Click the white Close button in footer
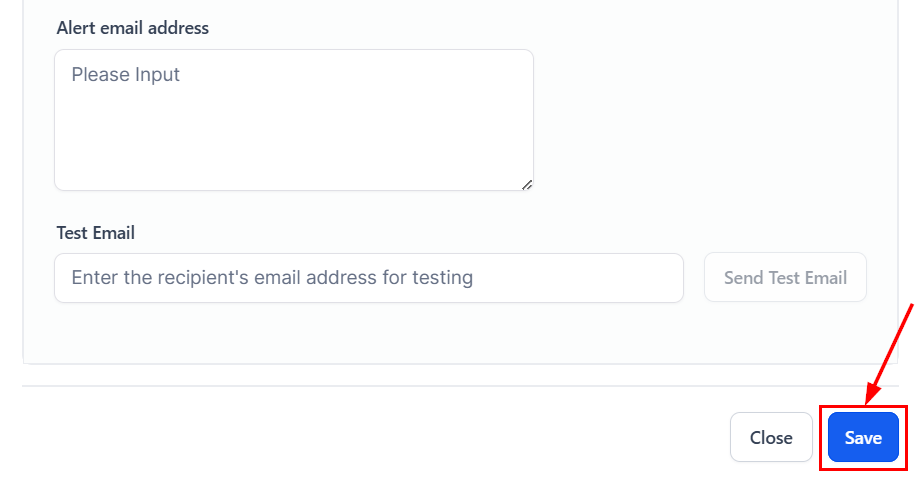Screen dimensions: 924x481 pos(771,437)
